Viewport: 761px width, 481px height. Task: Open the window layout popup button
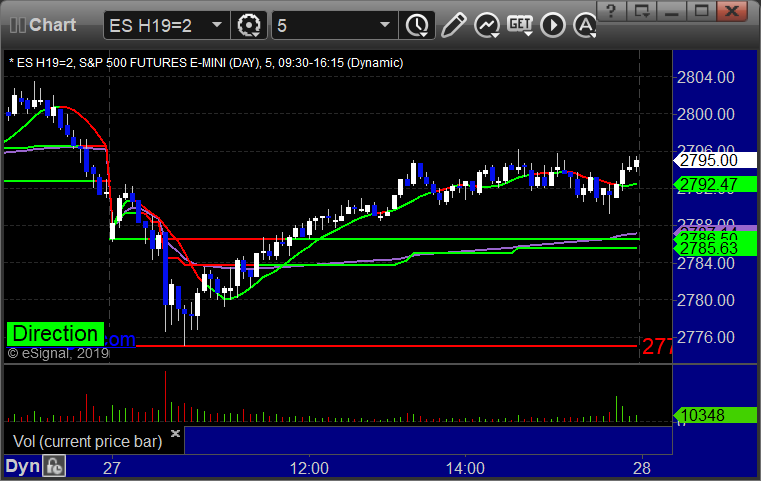coord(641,11)
